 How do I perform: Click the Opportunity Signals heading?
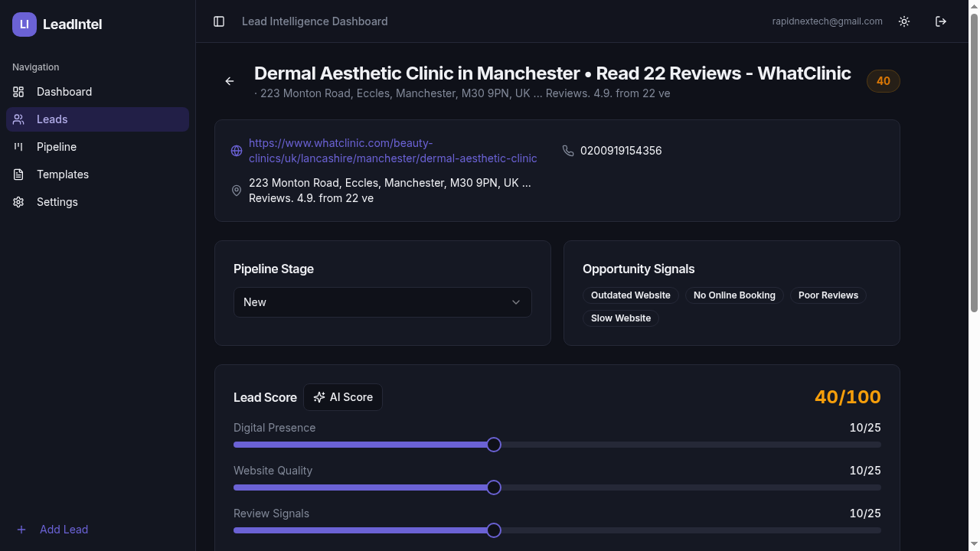[x=639, y=269]
